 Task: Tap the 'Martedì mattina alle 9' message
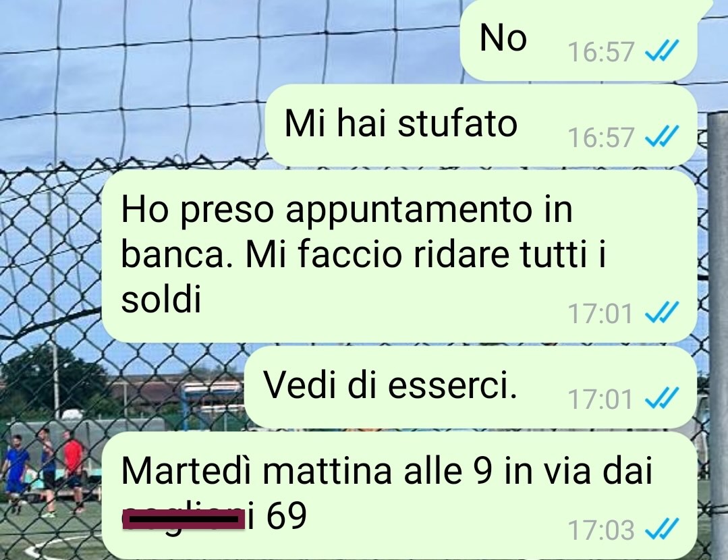tap(399, 496)
